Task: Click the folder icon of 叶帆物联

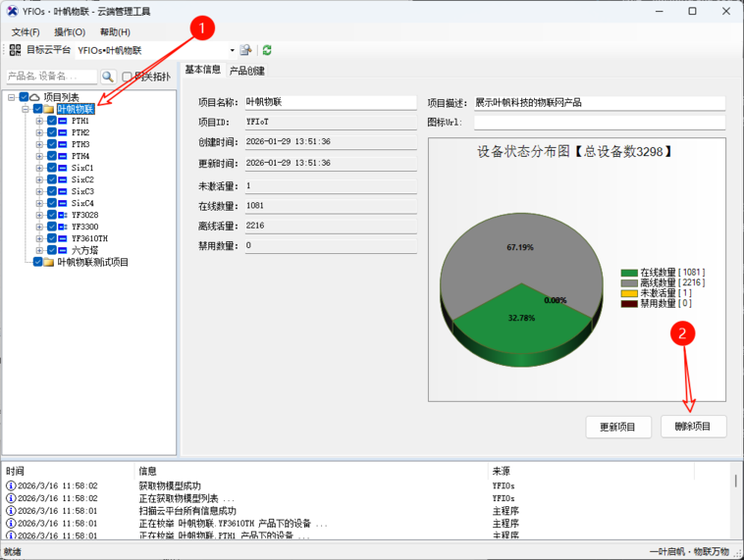Action: pyautogui.click(x=48, y=109)
